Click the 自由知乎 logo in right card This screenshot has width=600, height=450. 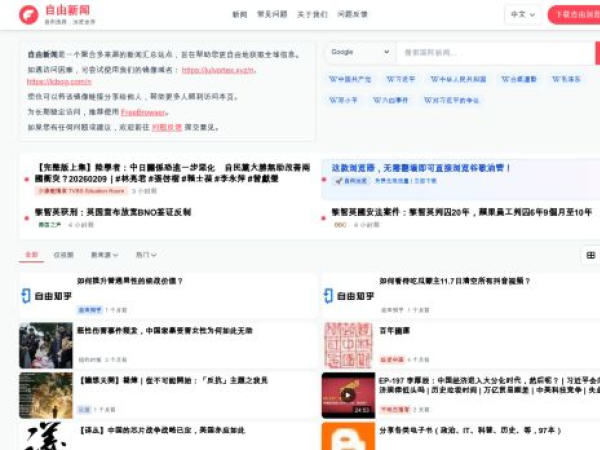pyautogui.click(x=347, y=296)
